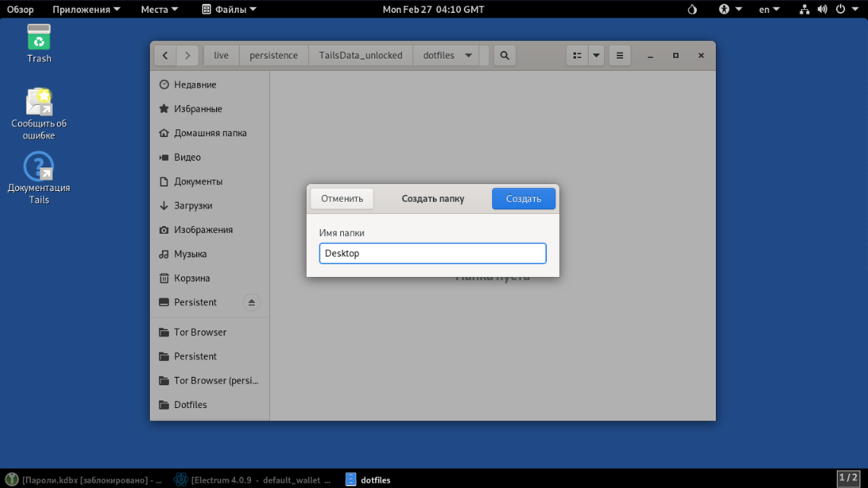The width and height of the screenshot is (868, 488).
Task: Toggle the list/grid view button
Action: [x=577, y=56]
